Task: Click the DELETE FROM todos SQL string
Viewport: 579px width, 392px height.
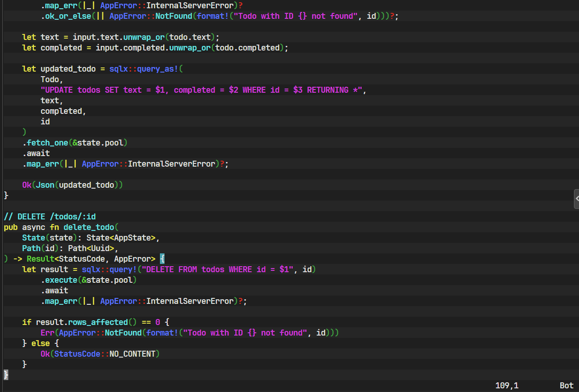Action: [x=217, y=269]
